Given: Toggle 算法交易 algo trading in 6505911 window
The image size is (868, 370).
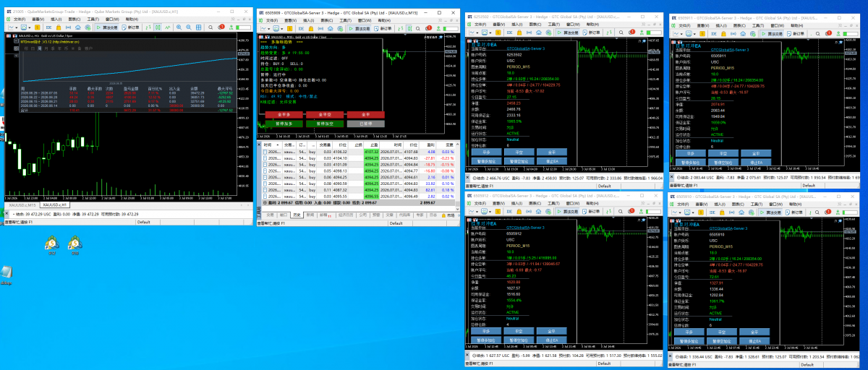Looking at the screenshot, I should (x=772, y=34).
